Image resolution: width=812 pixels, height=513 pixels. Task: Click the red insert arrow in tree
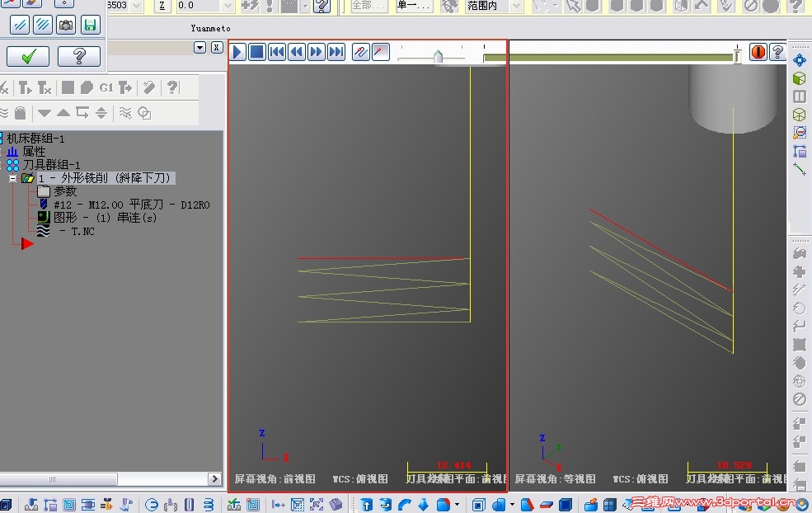tap(27, 243)
